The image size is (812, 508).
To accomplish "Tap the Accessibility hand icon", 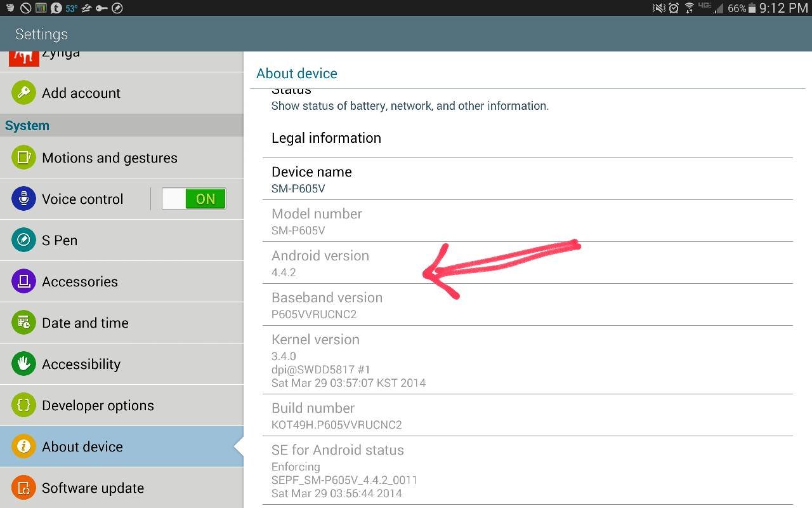I will click(x=23, y=364).
